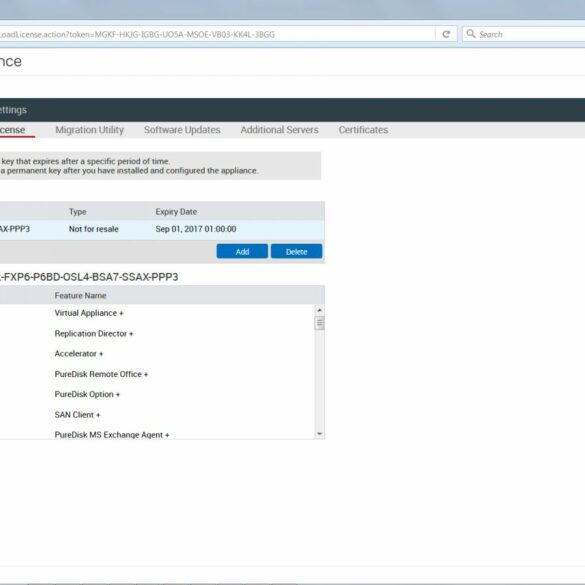The image size is (585, 585).
Task: Select 'SAN Client +' feature
Action: [77, 415]
